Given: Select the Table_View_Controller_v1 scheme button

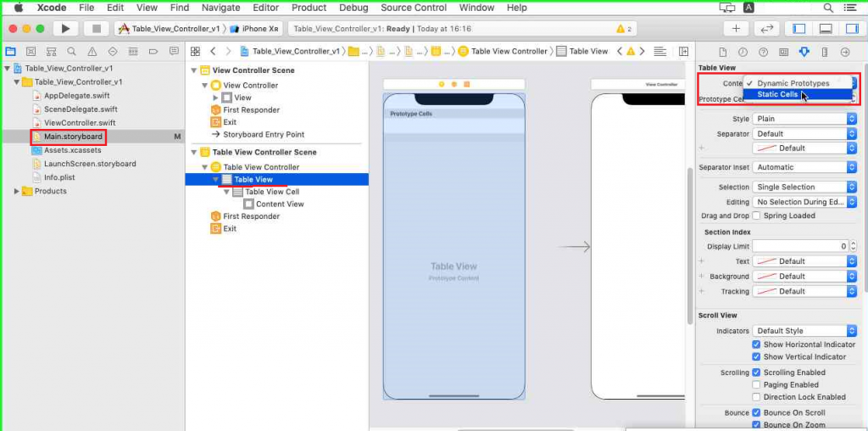Looking at the screenshot, I should [170, 29].
